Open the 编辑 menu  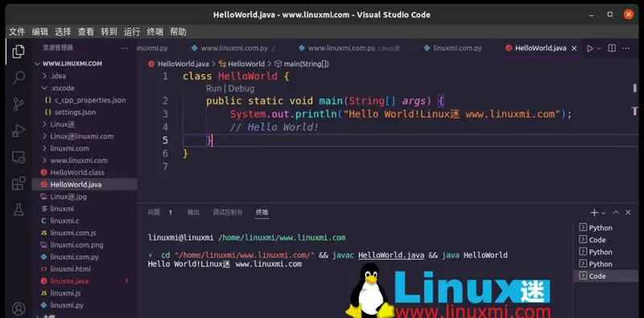tap(39, 31)
